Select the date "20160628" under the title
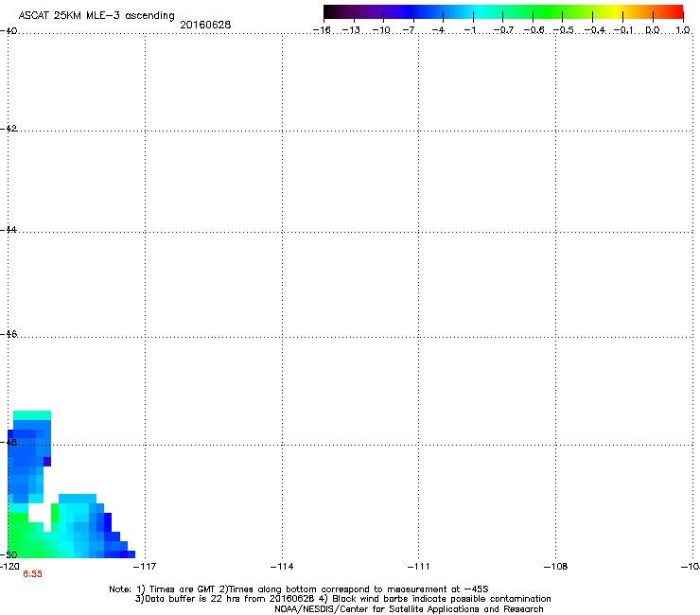Image resolution: width=700 pixels, height=615 pixels. point(205,25)
